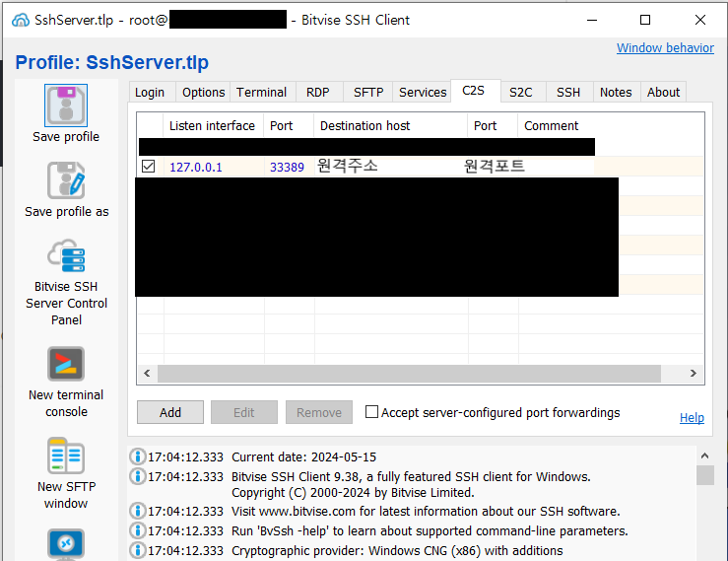Click the table's horizontal scrollbar thumb
Screen dimensions: 728x561
coord(409,374)
